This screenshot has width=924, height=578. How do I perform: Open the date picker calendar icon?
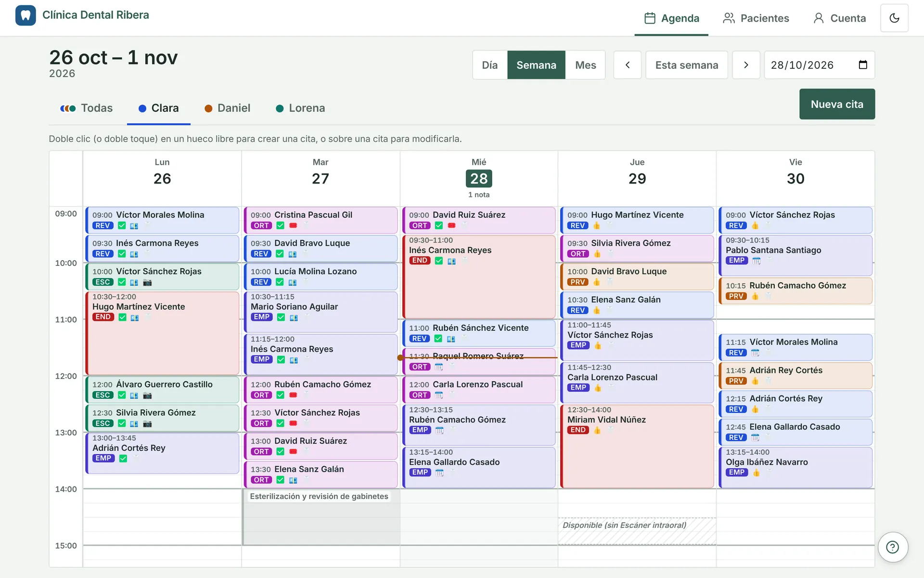tap(863, 65)
